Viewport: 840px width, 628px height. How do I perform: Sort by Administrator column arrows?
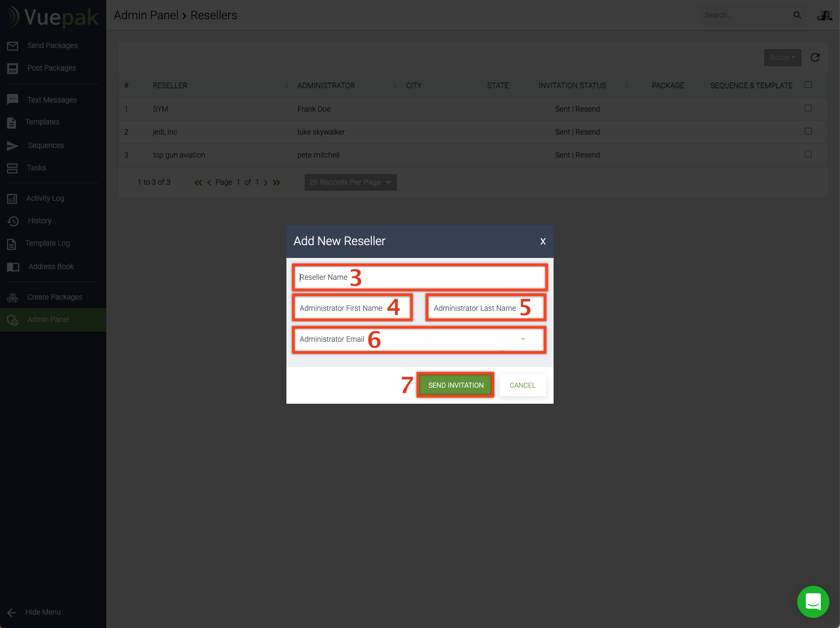(395, 86)
